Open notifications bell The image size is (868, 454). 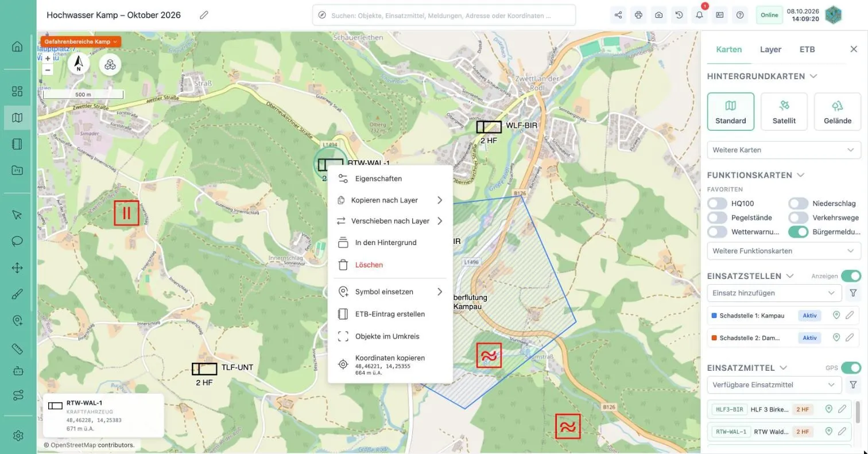699,15
